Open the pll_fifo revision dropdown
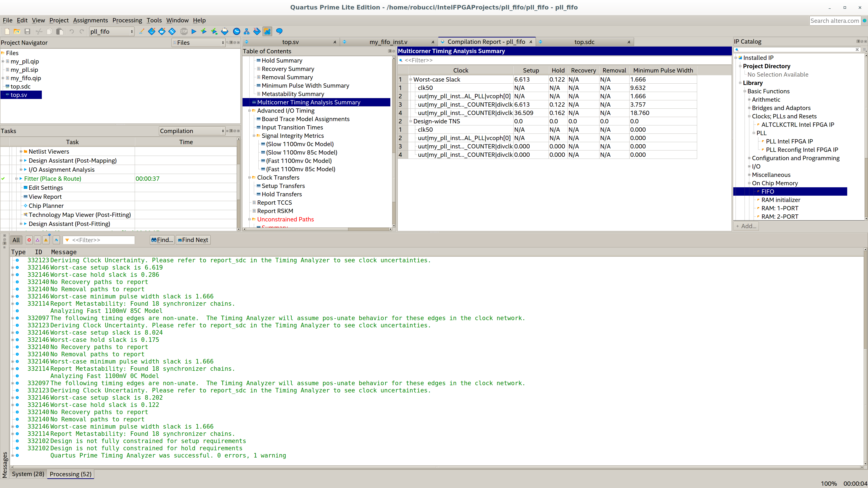Image resolution: width=868 pixels, height=488 pixels. pos(111,32)
